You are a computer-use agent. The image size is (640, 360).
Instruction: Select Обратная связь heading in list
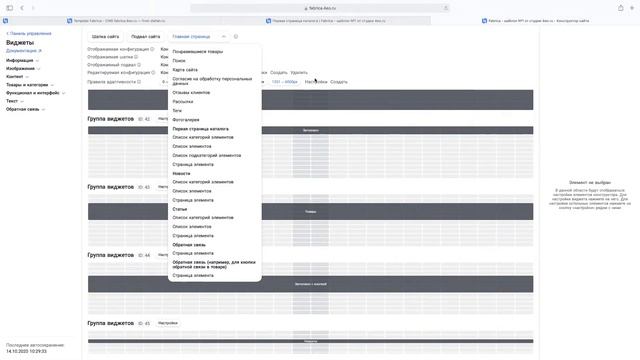click(x=189, y=244)
